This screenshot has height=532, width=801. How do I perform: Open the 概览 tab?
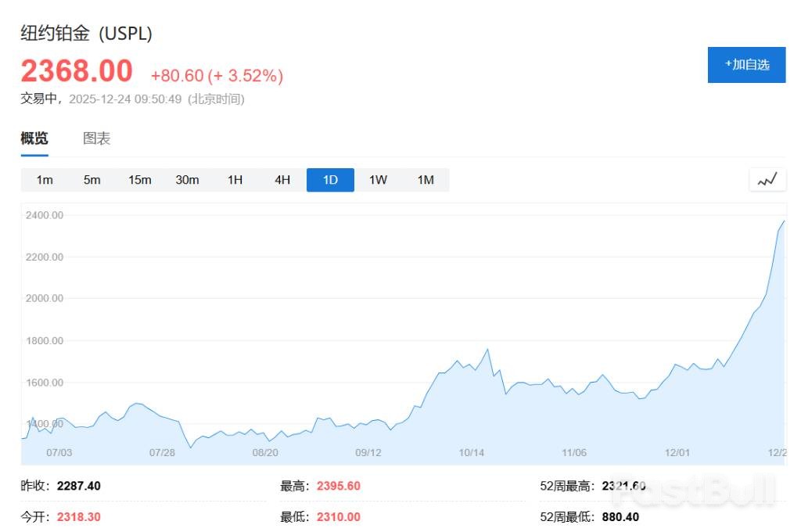(x=34, y=138)
